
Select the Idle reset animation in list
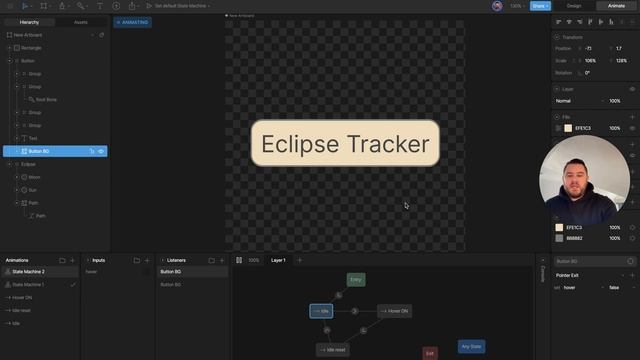point(40,311)
